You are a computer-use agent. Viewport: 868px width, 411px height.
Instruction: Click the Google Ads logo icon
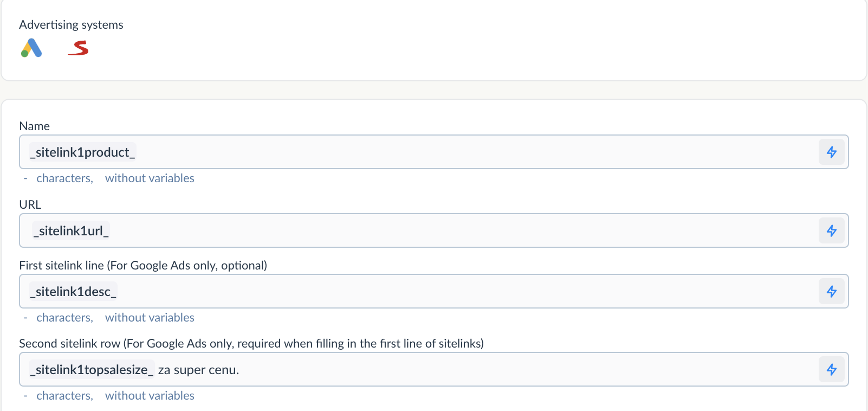click(x=31, y=48)
